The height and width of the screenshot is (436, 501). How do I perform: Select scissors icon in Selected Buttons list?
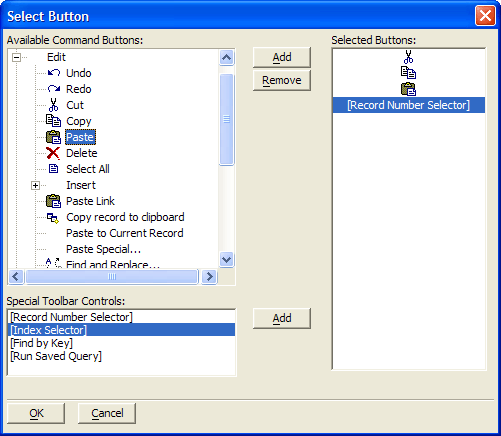(x=408, y=57)
